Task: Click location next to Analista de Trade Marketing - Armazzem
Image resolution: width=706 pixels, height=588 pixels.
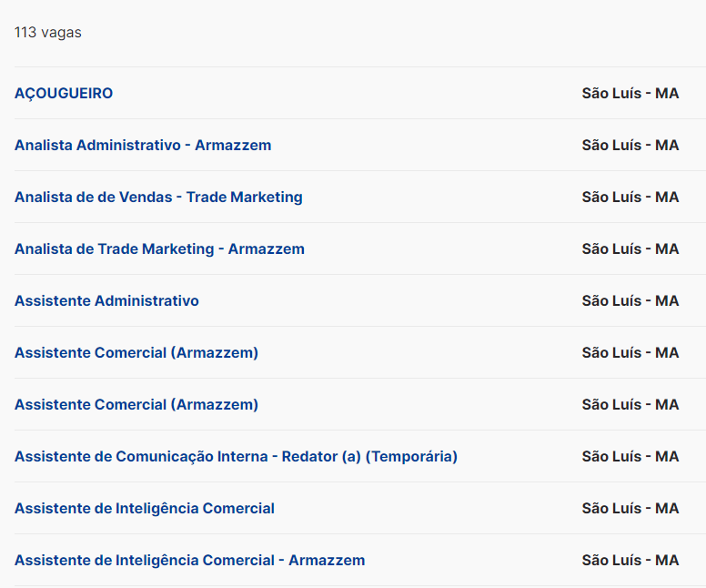Action: coord(630,248)
